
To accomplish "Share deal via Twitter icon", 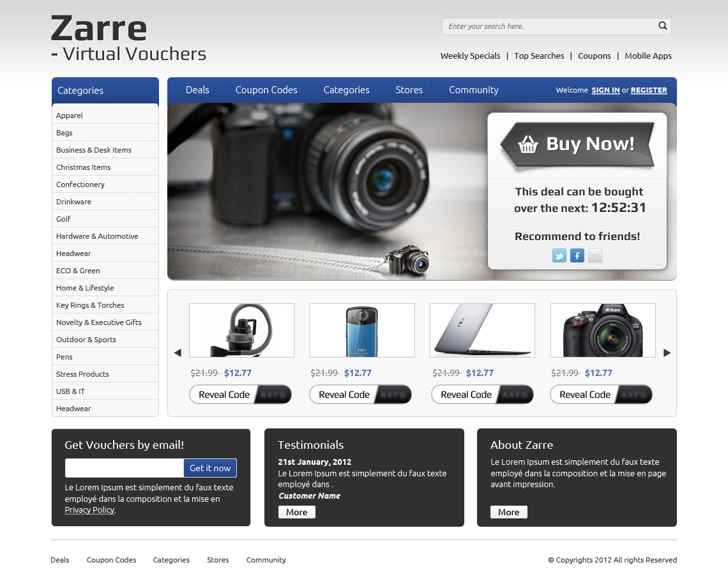I will [559, 255].
